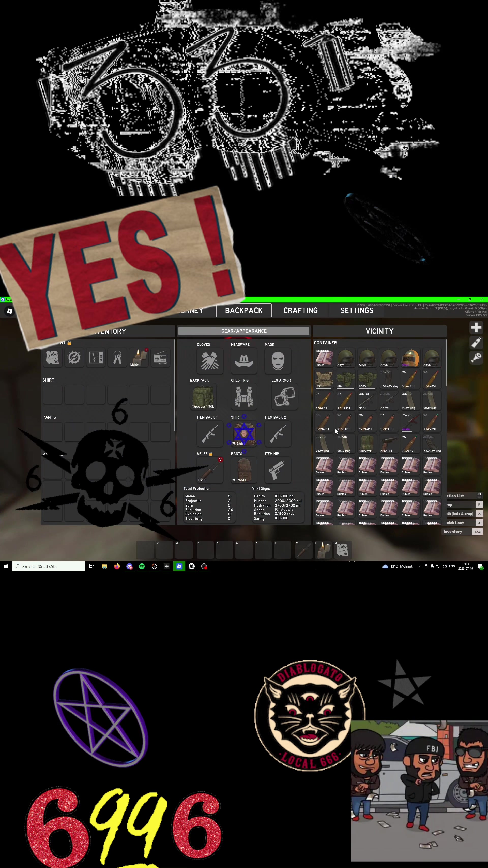Select the GEAR/APPEARANCE tab
The image size is (488, 868).
click(244, 331)
